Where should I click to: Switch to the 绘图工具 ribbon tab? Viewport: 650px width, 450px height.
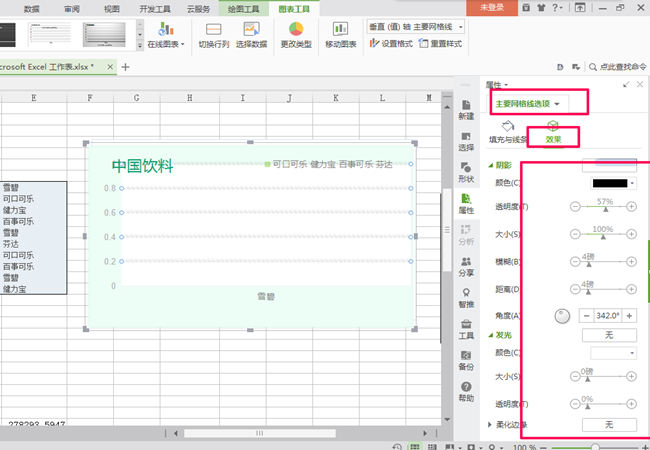click(243, 9)
